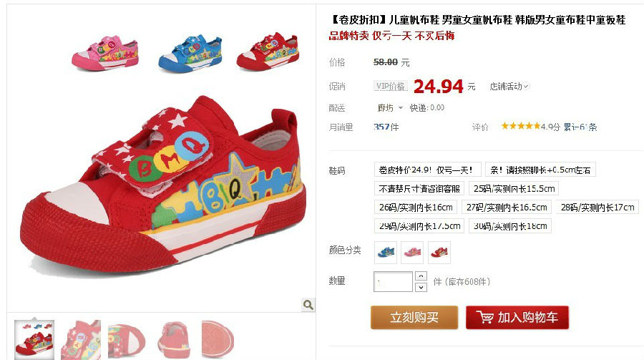Select the blue shoe color swatch

point(386,252)
